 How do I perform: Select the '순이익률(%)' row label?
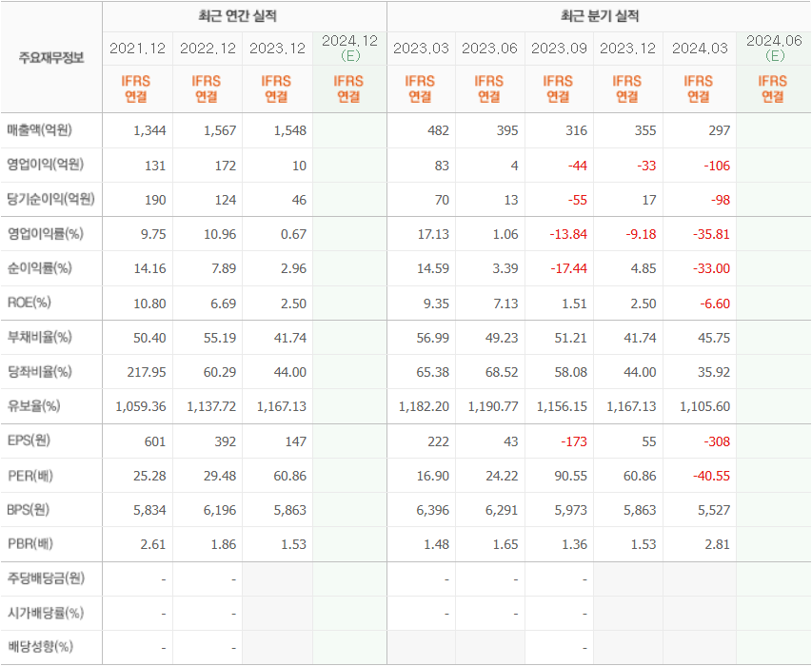[x=39, y=268]
